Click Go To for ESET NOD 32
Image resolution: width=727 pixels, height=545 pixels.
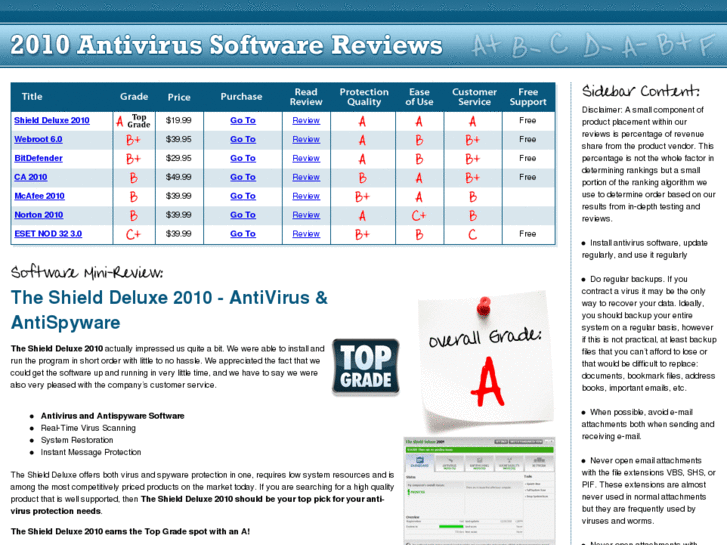[x=243, y=234]
